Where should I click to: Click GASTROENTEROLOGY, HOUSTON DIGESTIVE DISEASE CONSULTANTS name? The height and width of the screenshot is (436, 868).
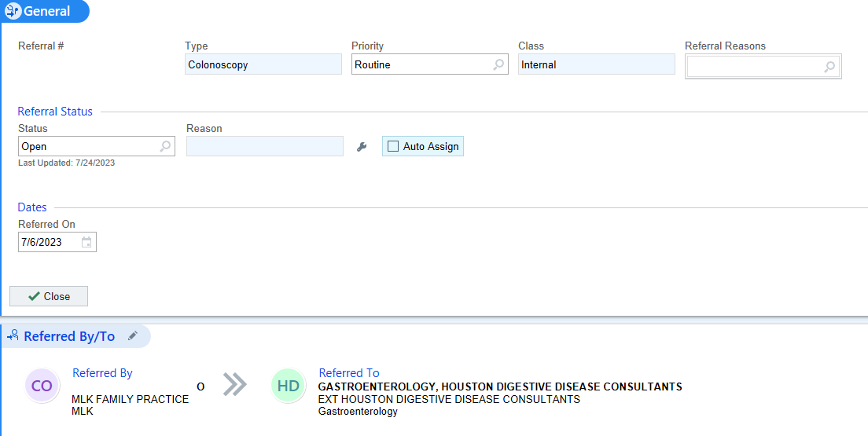[x=500, y=387]
